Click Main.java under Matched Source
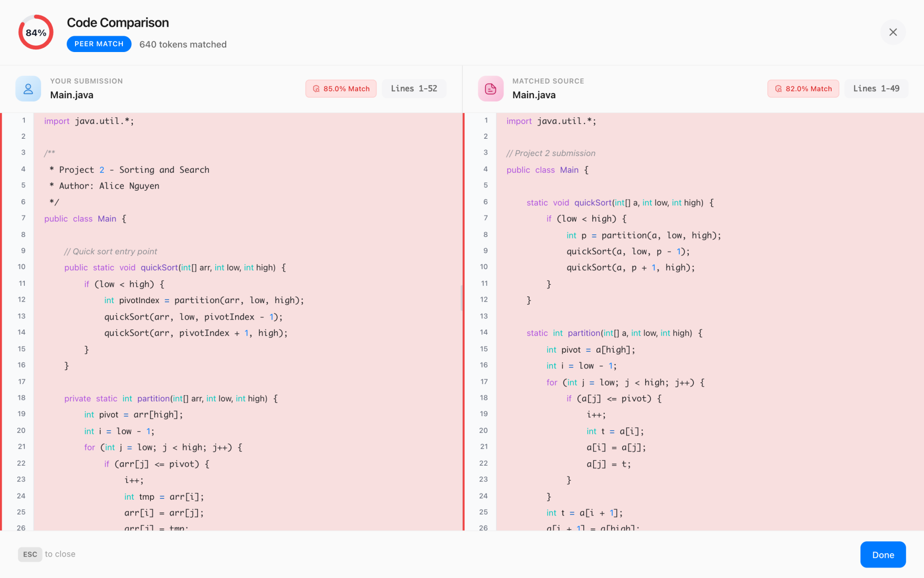Screen dimensions: 924x578 click(533, 95)
